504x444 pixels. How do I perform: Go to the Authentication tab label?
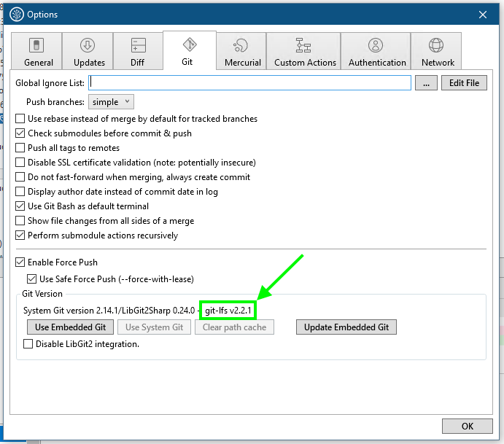(x=377, y=62)
